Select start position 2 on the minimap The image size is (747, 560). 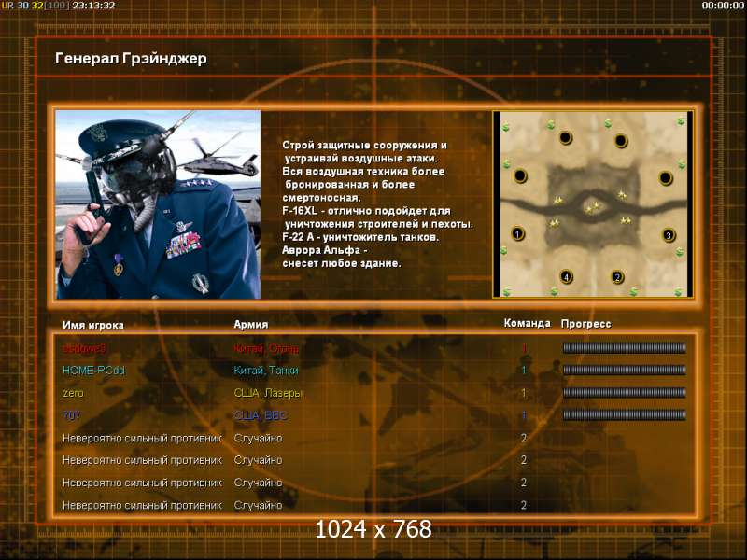click(617, 276)
